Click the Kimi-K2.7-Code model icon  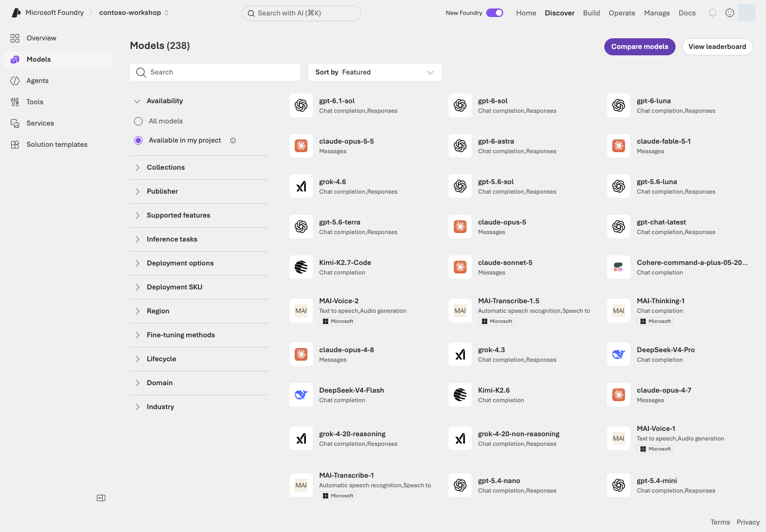click(301, 267)
